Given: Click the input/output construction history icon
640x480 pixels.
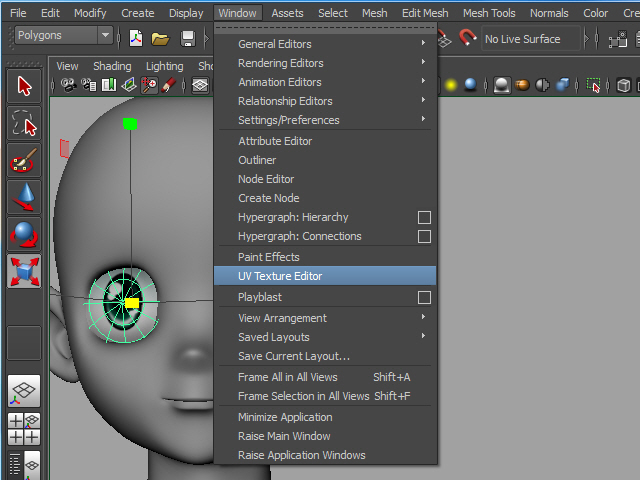Looking at the screenshot, I should pos(618,39).
